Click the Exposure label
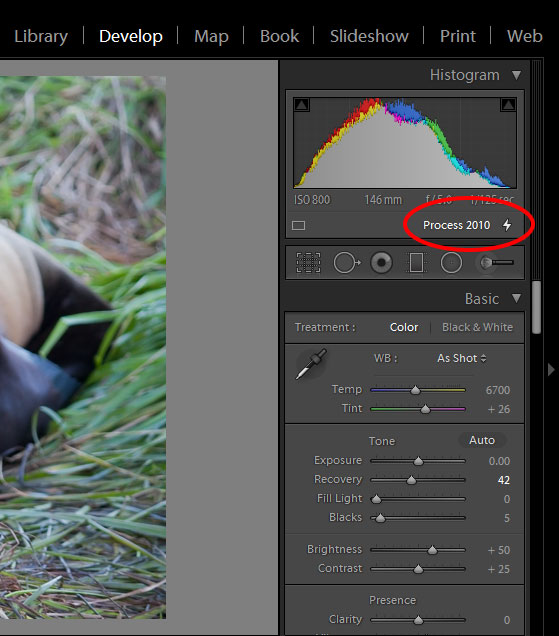Image resolution: width=559 pixels, height=636 pixels. (x=338, y=460)
